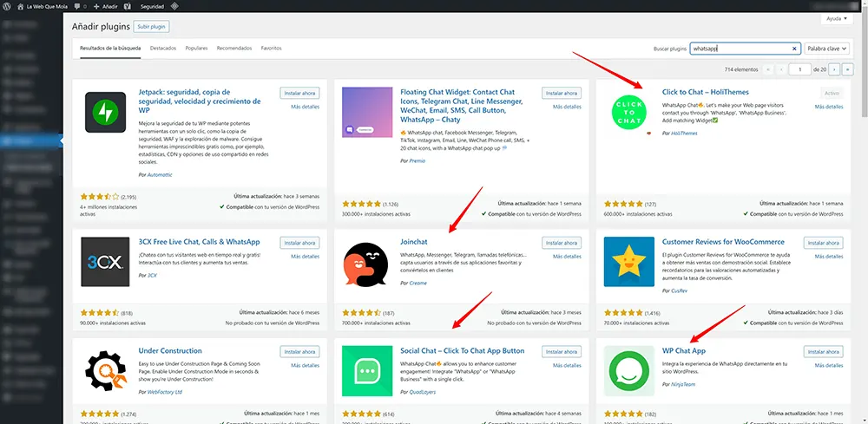
Task: Install Customer Reviews for WooCommerce plugin
Action: 823,243
